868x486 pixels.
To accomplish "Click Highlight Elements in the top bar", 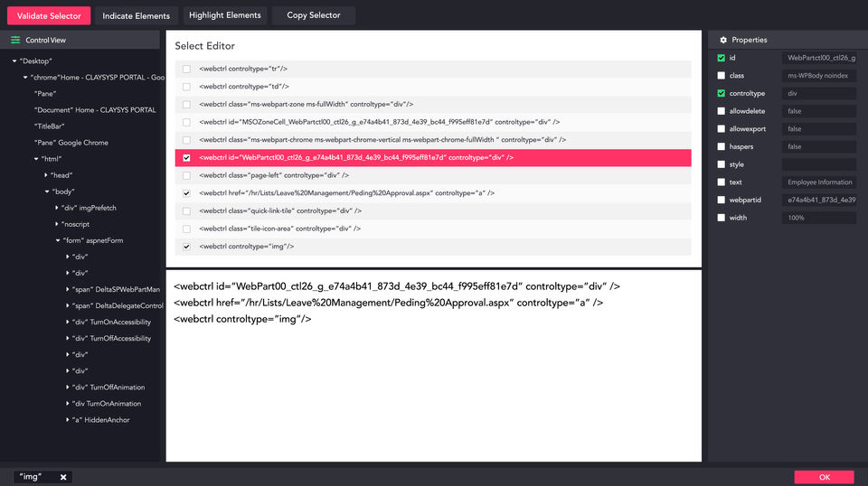I will coord(225,15).
